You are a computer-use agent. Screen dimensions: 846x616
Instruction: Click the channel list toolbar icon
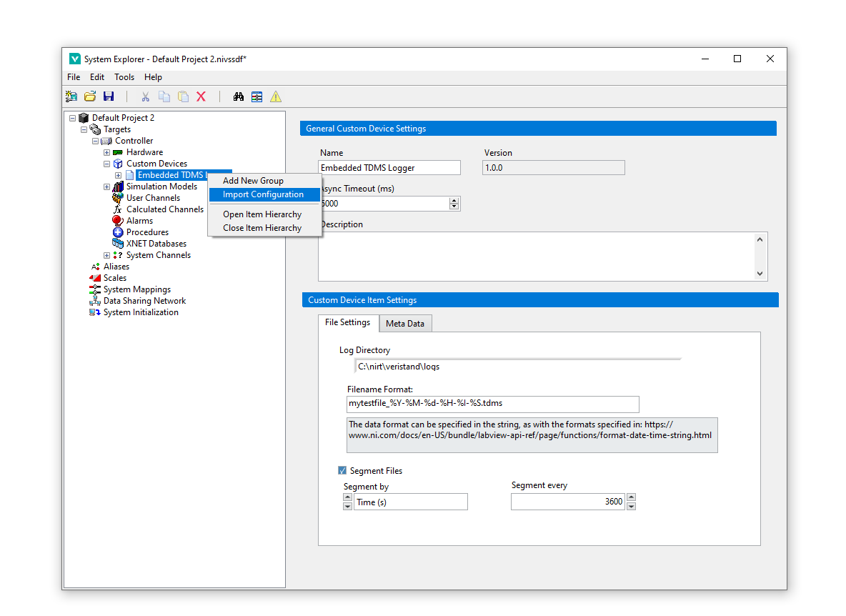pos(257,96)
